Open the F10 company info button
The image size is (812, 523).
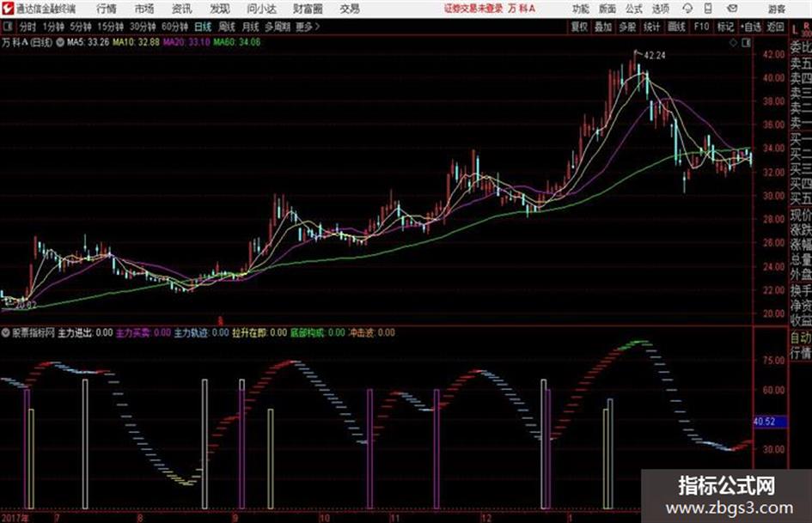pos(701,27)
